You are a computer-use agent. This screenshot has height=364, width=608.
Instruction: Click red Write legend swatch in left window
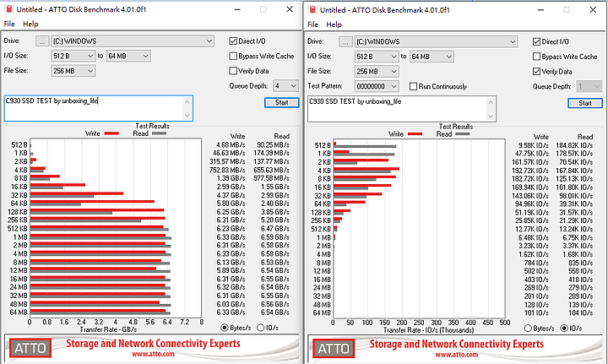(x=111, y=133)
